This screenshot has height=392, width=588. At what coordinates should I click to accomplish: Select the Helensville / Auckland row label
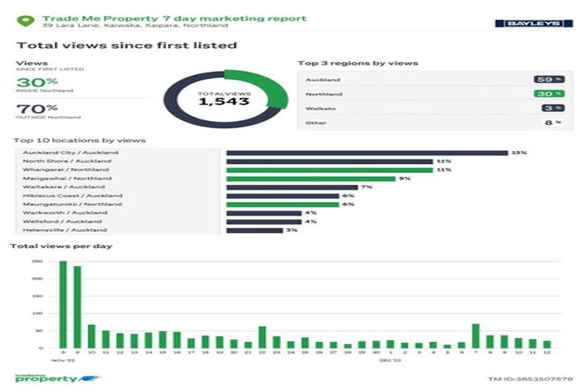tap(64, 230)
